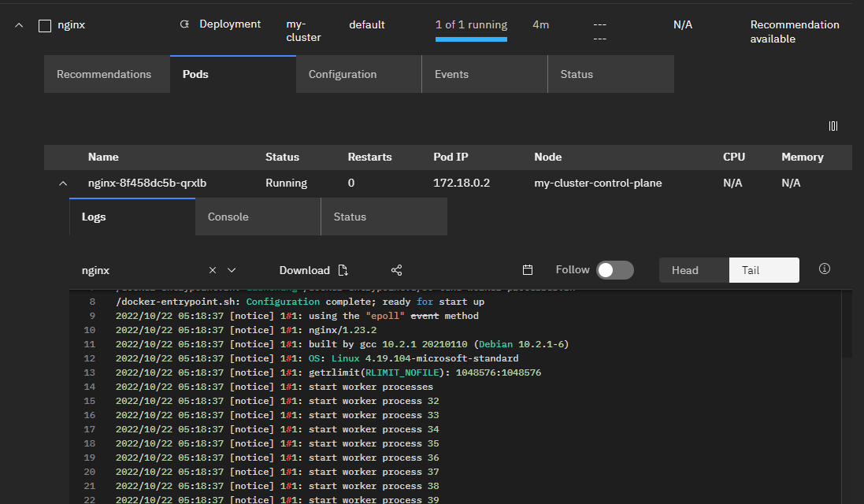Open the calendar date filter icon
Screen dimensions: 864x504
[x=528, y=270]
